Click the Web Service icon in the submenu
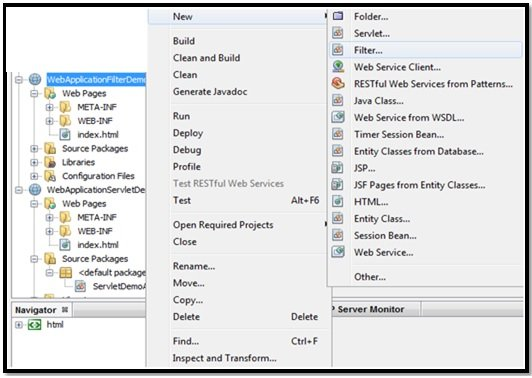The width and height of the screenshot is (532, 378). pyautogui.click(x=338, y=252)
